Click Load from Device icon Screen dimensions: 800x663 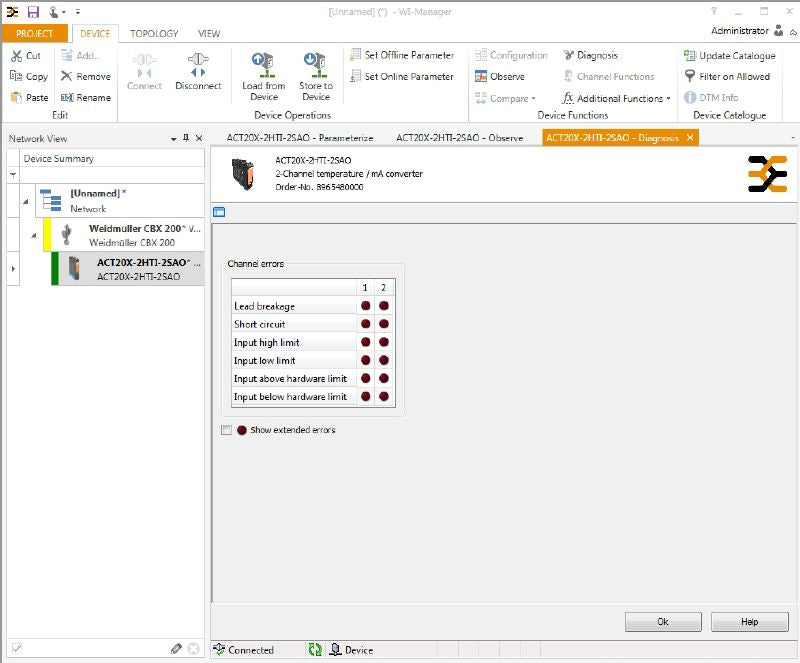pyautogui.click(x=264, y=66)
